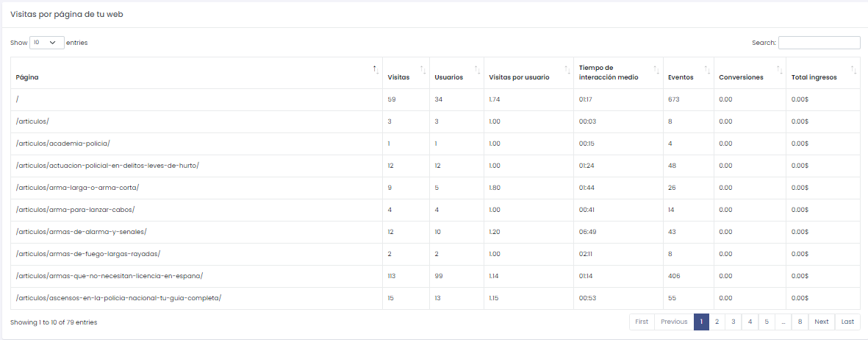Image resolution: width=868 pixels, height=340 pixels.
Task: Sort table by Página column arrow icon
Action: click(x=376, y=69)
